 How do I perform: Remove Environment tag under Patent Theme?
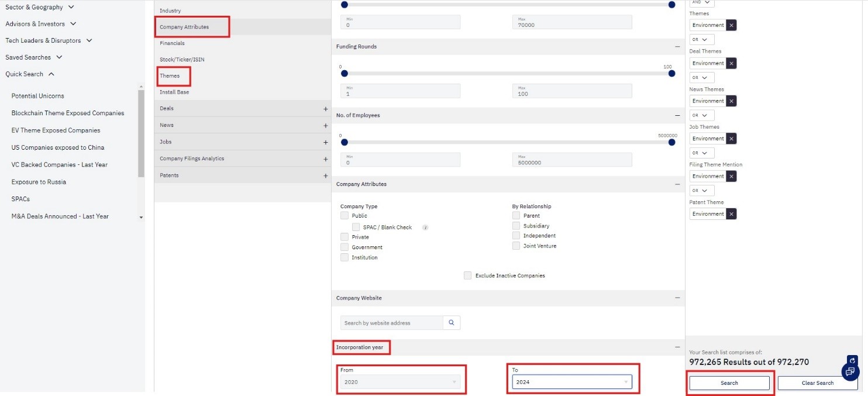(732, 214)
